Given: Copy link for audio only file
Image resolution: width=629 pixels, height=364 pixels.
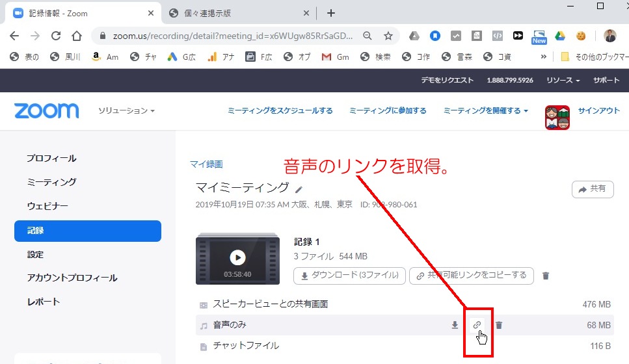Looking at the screenshot, I should (x=477, y=325).
